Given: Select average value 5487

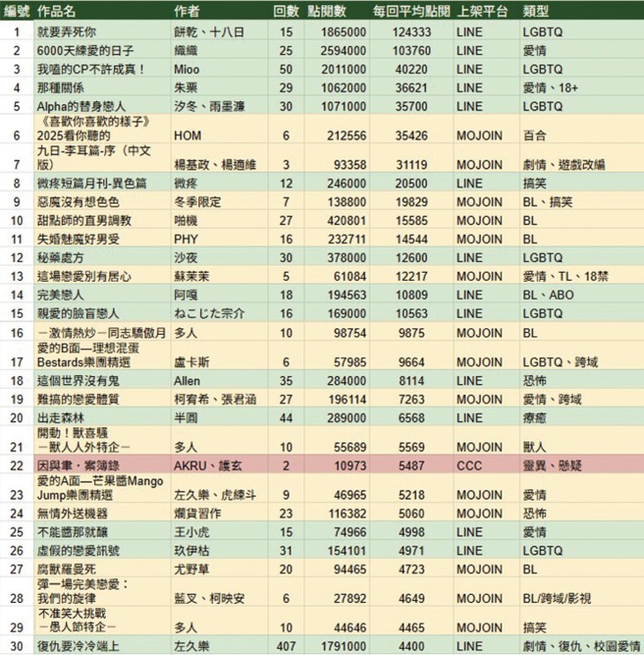Looking at the screenshot, I should pyautogui.click(x=412, y=466).
